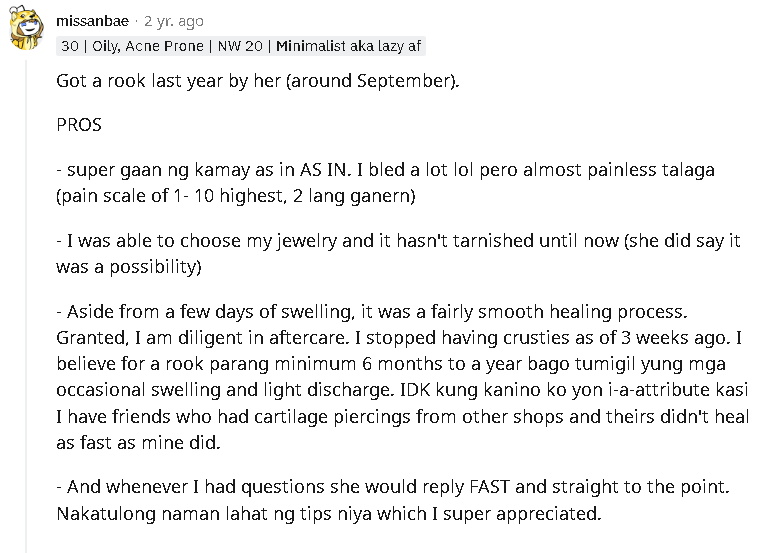Click the 'I have friends who had cartilage piercings' line
Screen dimensions: 774x553
pos(402,417)
